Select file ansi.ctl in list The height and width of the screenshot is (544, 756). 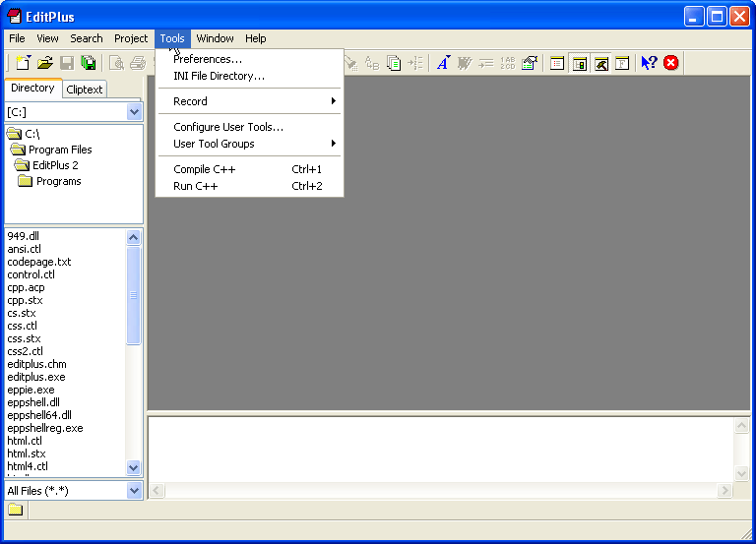point(24,249)
